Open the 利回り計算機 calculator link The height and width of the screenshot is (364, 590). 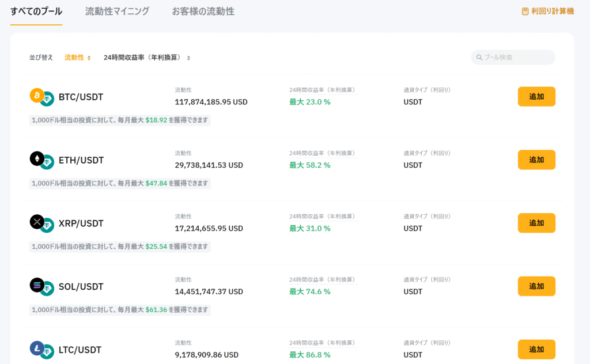coord(548,12)
